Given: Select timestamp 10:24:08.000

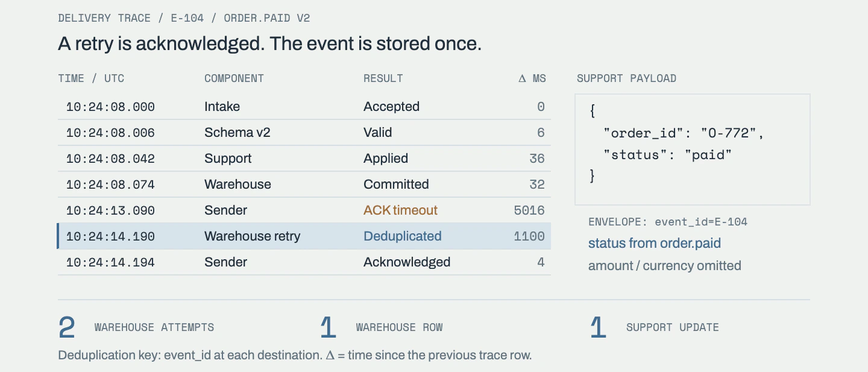Looking at the screenshot, I should coord(110,107).
